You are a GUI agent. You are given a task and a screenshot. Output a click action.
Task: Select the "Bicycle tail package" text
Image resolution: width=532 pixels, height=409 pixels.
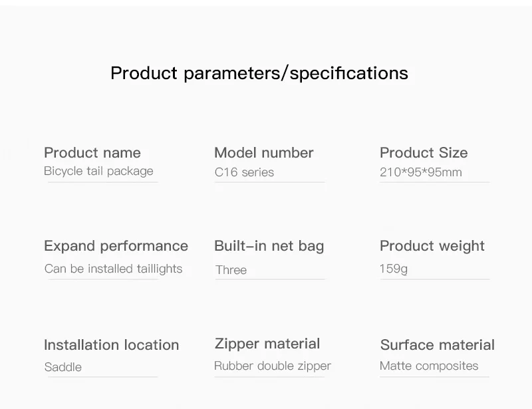click(x=98, y=171)
